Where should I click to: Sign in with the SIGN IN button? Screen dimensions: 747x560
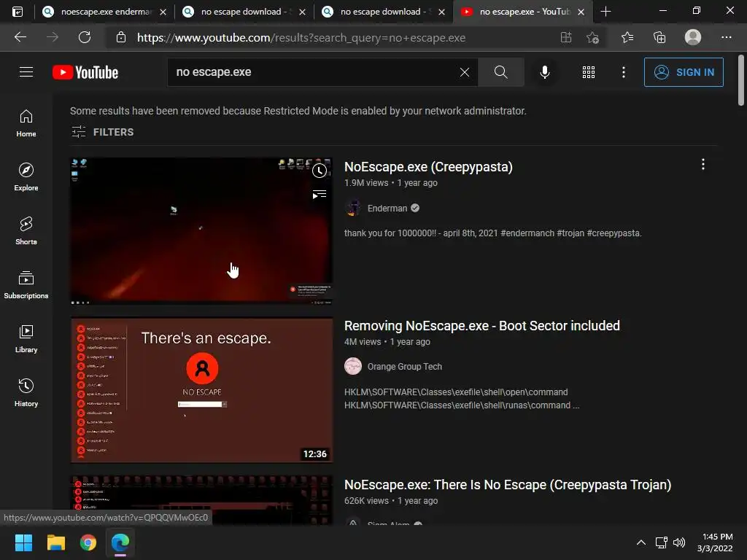(x=684, y=72)
